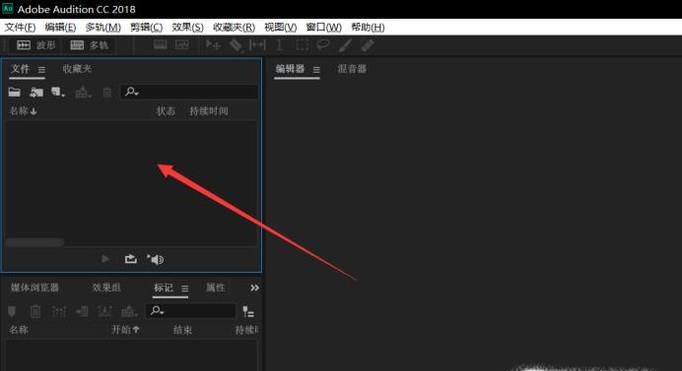Click the Insert into Multitrack icon
Screen dimensions: 682x371
(x=83, y=92)
